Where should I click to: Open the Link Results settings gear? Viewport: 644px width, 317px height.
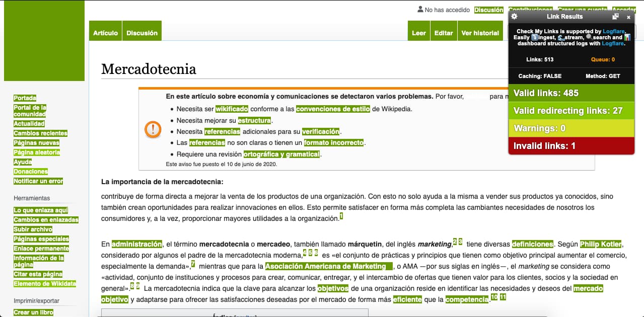514,17
